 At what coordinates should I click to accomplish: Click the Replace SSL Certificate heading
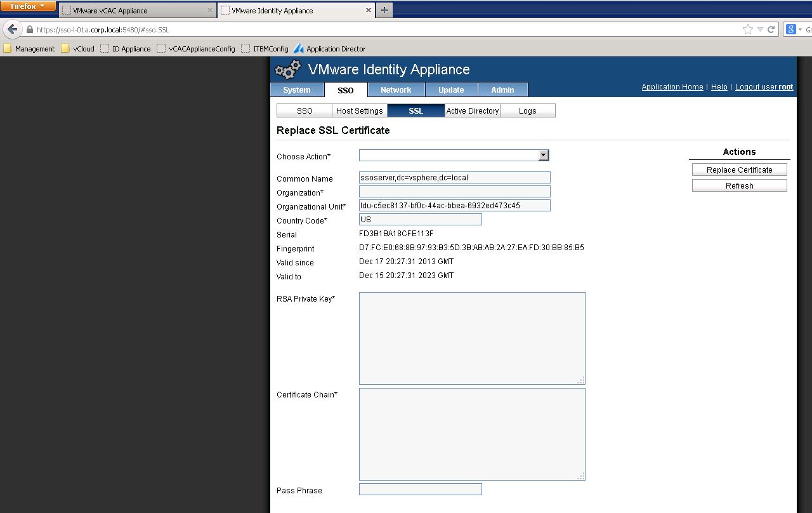pos(333,130)
